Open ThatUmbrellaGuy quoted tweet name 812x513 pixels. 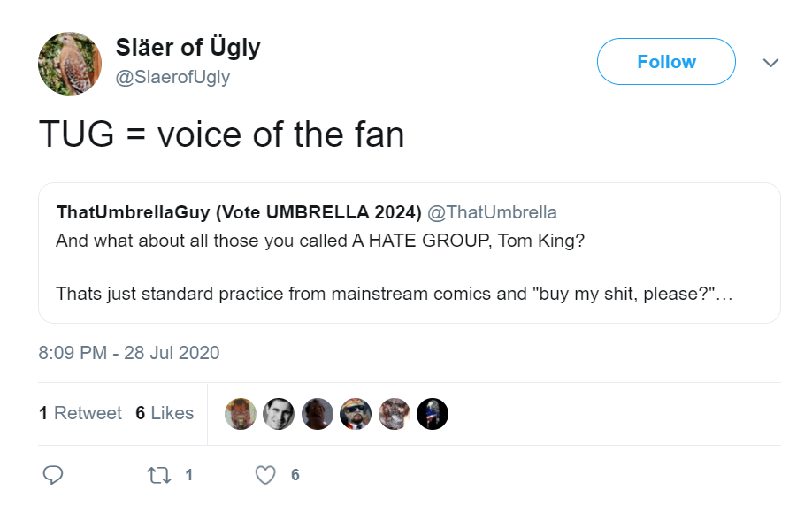point(239,212)
